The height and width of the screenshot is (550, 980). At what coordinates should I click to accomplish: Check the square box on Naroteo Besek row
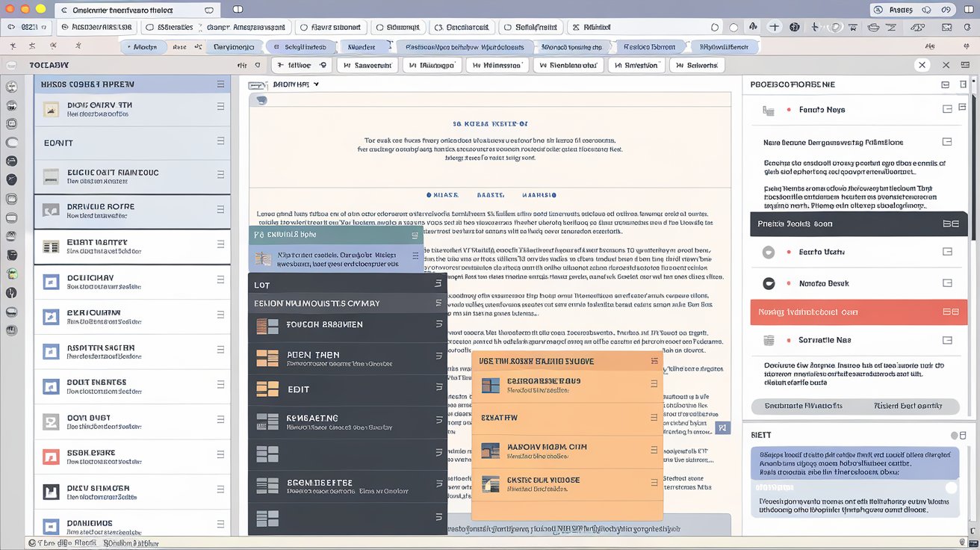pyautogui.click(x=947, y=283)
